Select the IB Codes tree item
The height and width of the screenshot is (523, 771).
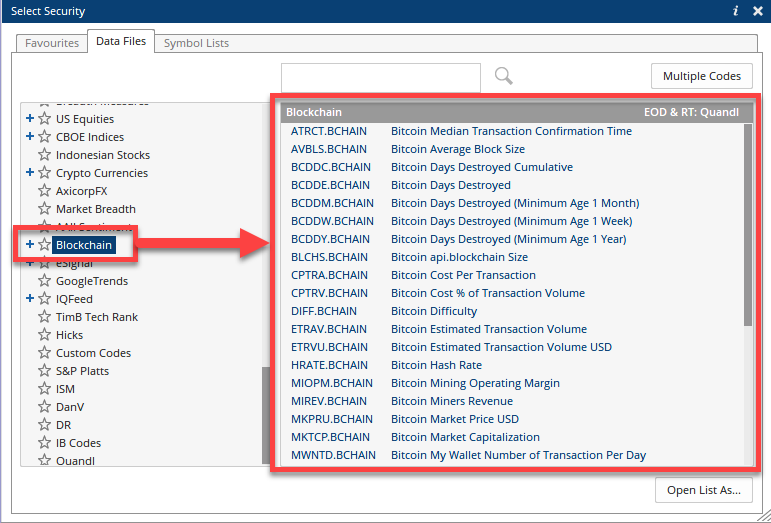click(x=78, y=443)
